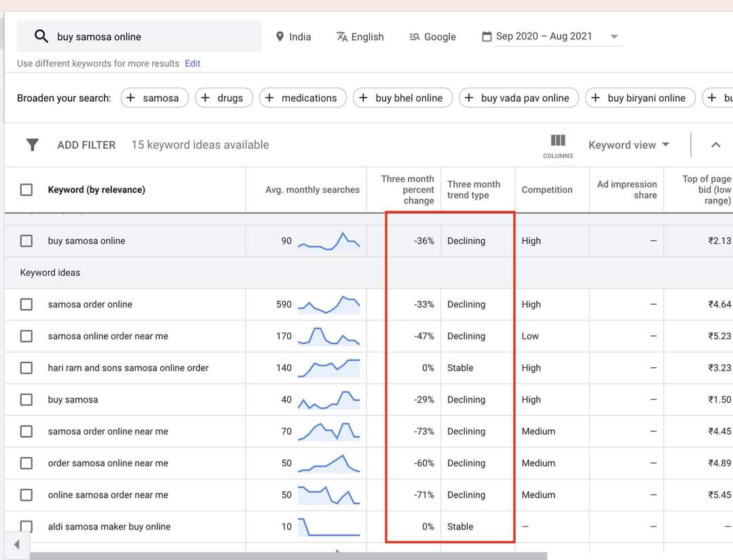Click sparkline for samosa online order near me

coord(328,337)
